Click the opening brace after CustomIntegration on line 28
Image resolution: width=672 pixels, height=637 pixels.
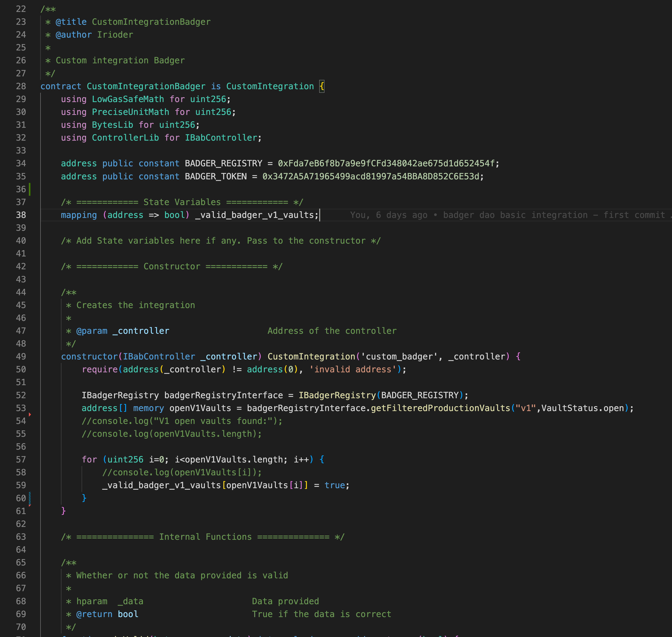click(322, 86)
